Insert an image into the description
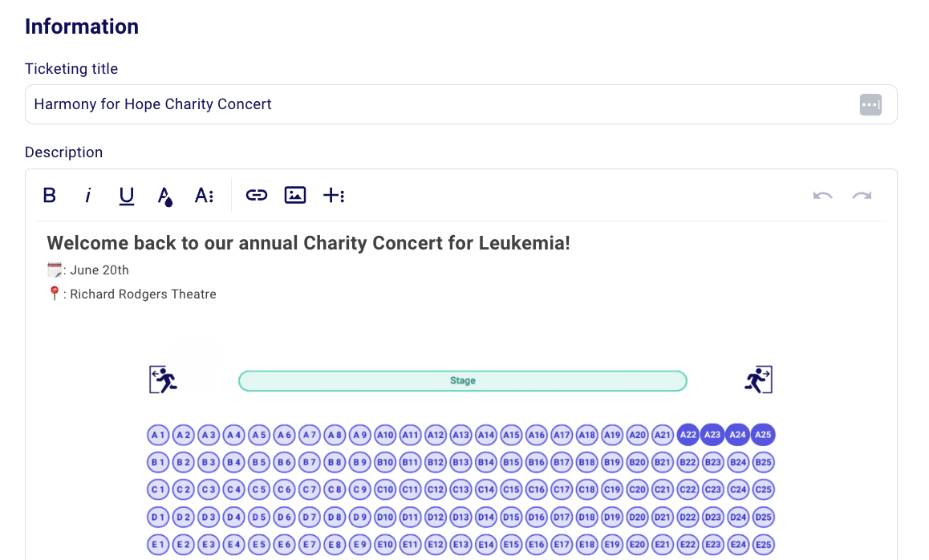This screenshot has width=929, height=560. point(294,195)
